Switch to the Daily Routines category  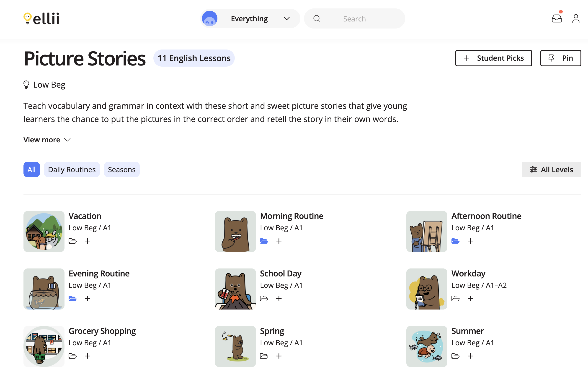click(72, 169)
